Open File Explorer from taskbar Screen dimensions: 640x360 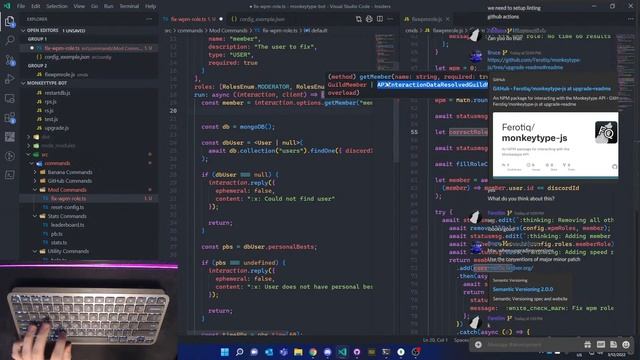[298, 352]
